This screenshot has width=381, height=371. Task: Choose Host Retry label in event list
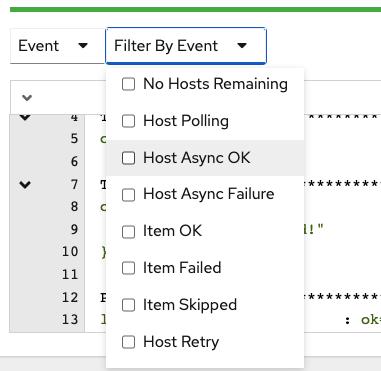click(181, 342)
